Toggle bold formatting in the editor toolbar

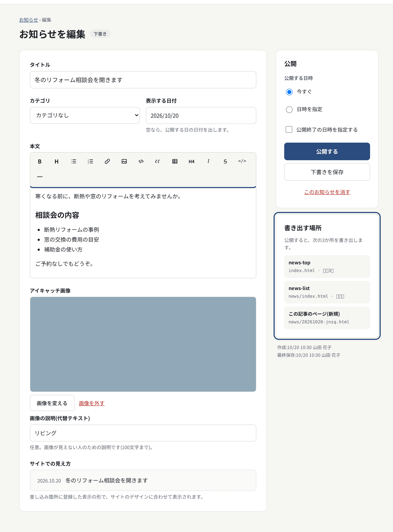(x=40, y=161)
